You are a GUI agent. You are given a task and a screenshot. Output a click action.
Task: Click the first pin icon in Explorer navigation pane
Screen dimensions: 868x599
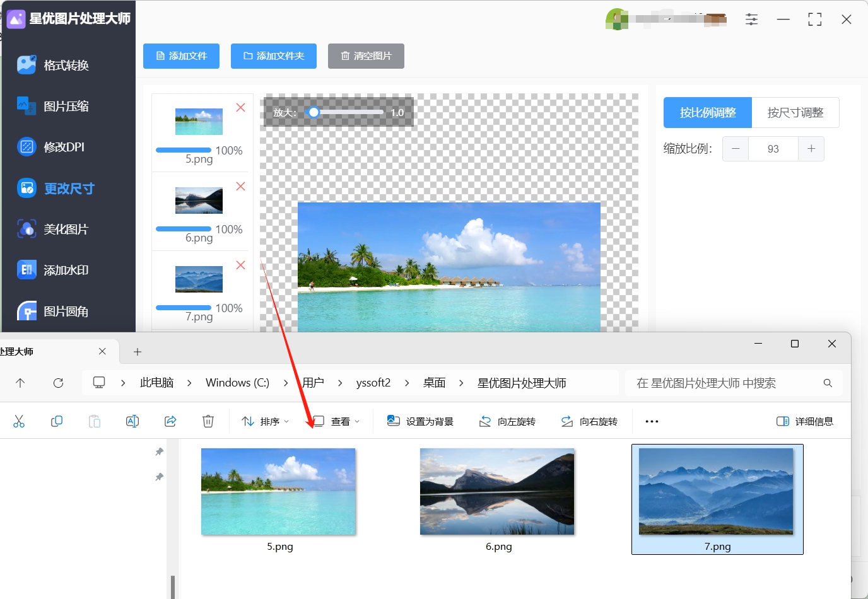(x=160, y=451)
